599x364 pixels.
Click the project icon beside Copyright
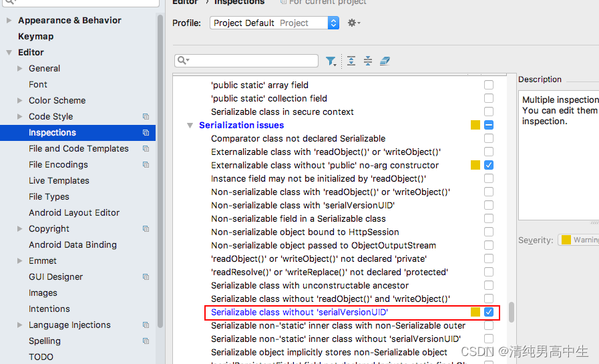tap(146, 229)
